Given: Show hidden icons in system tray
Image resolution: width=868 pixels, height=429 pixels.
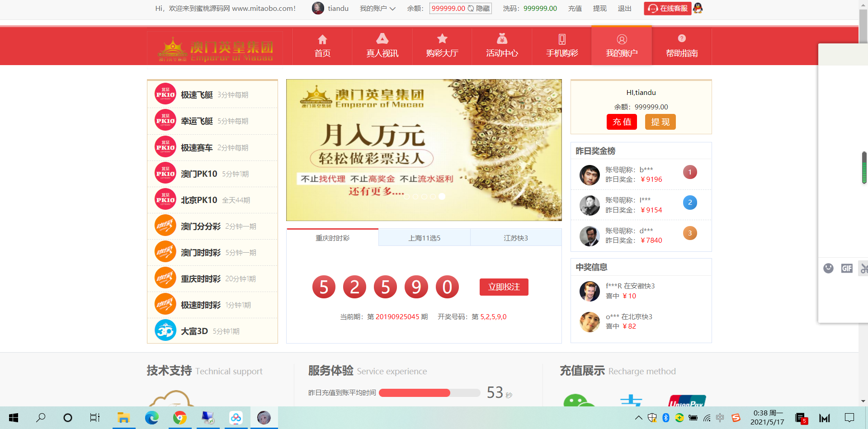Looking at the screenshot, I should pos(638,418).
